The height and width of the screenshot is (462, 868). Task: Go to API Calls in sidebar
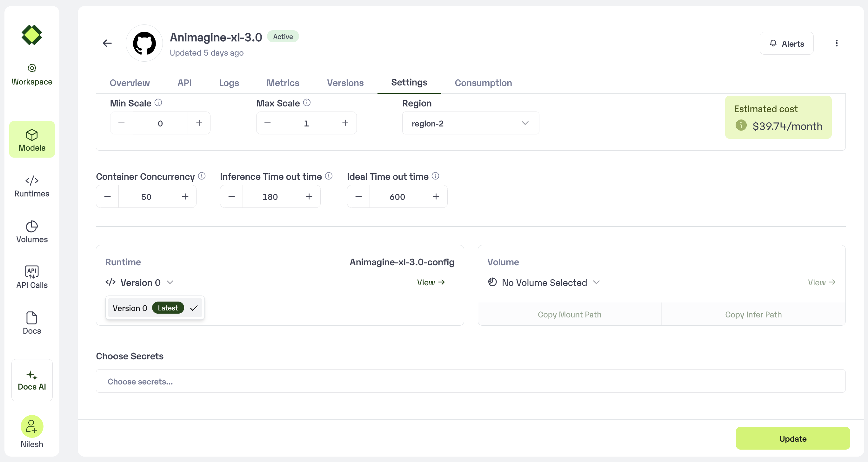point(32,277)
